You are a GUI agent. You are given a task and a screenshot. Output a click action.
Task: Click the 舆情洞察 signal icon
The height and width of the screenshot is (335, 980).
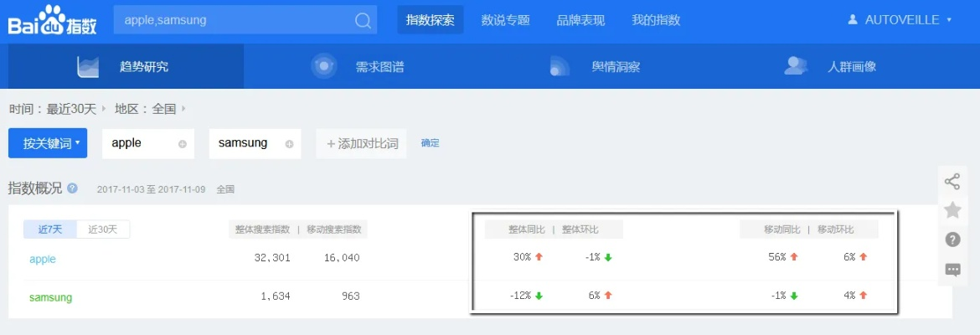coord(560,66)
